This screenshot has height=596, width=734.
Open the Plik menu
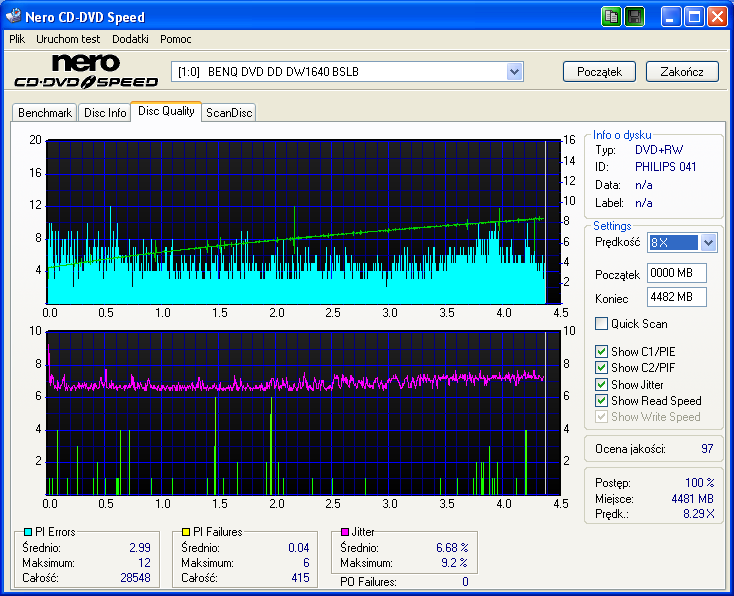pos(17,39)
